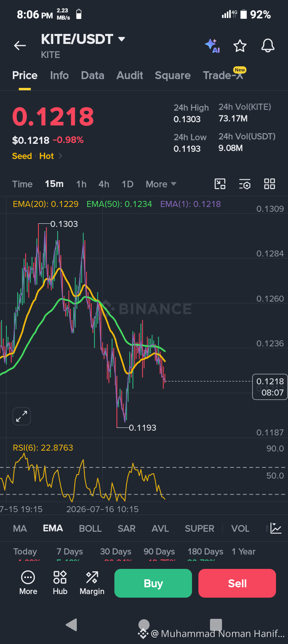The width and height of the screenshot is (288, 644).
Task: Switch to the Price tab
Action: 25,76
